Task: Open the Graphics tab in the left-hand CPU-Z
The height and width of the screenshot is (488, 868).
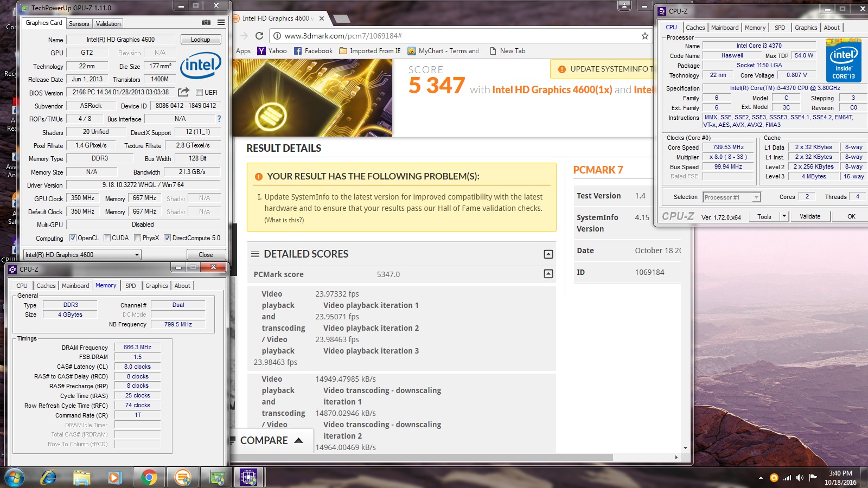Action: (x=157, y=286)
